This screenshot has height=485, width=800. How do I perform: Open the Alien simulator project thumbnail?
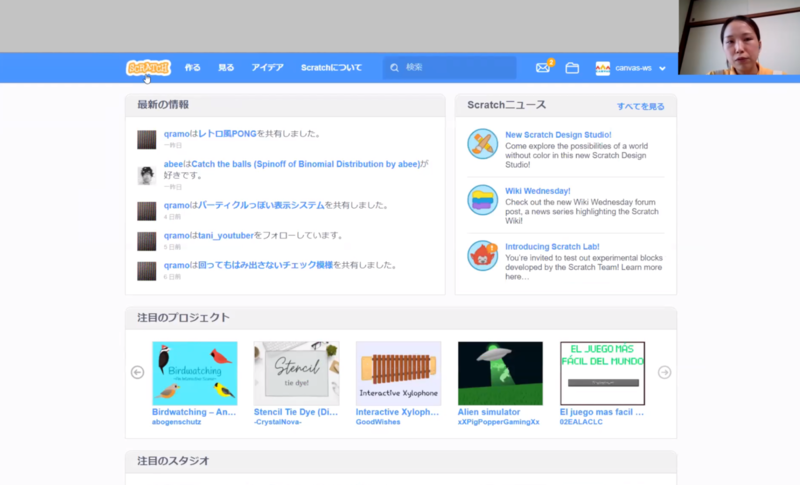click(x=500, y=373)
